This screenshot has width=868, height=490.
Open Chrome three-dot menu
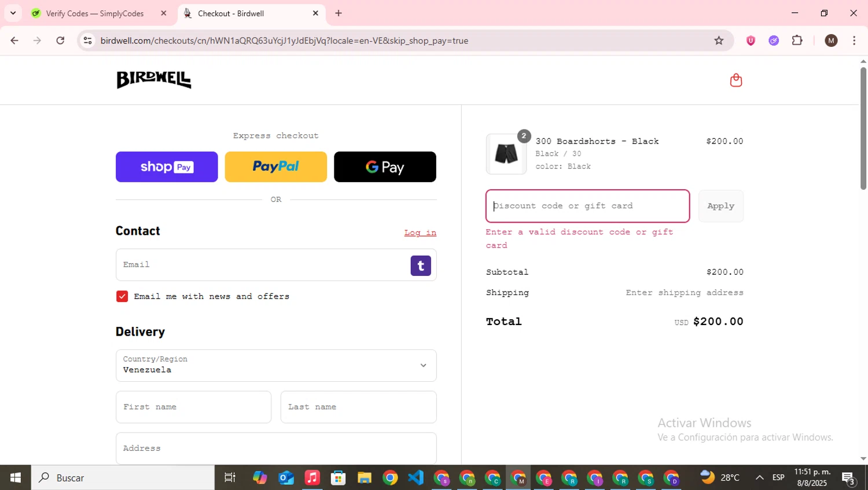[x=854, y=40]
